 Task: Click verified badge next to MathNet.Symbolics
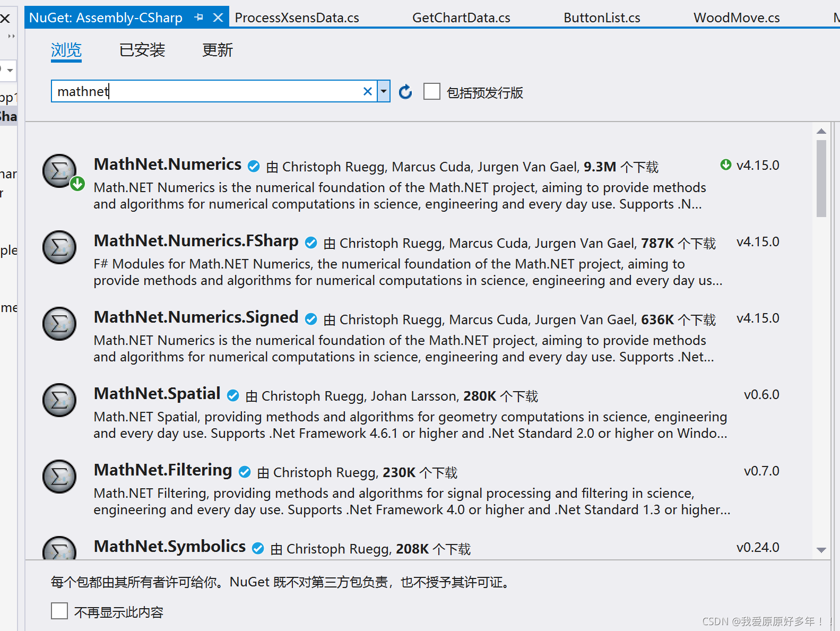coord(258,549)
